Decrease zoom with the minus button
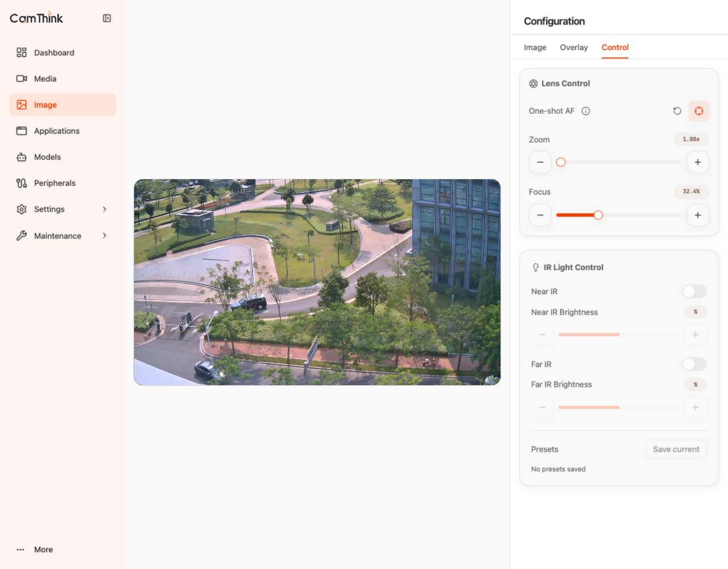Image resolution: width=728 pixels, height=569 pixels. [540, 162]
